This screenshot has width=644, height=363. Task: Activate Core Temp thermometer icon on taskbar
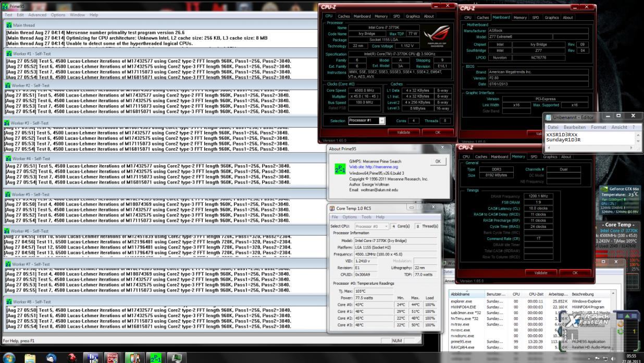134,358
